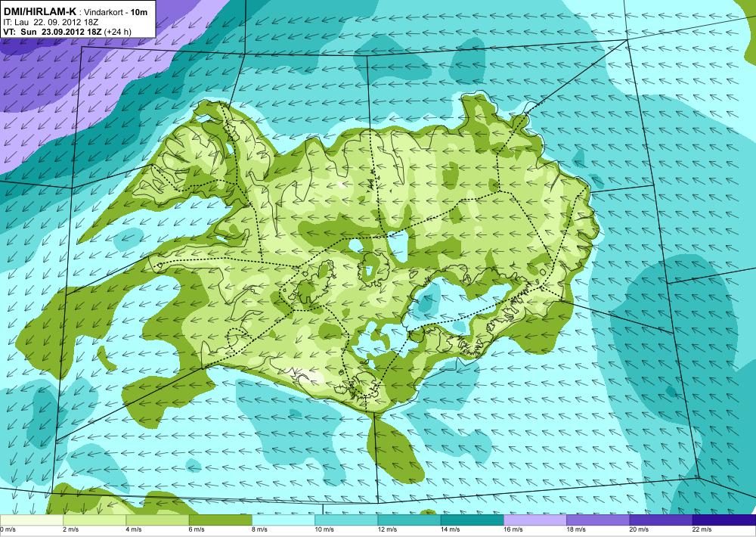Click the '18 m/s' legend label

coord(576,529)
